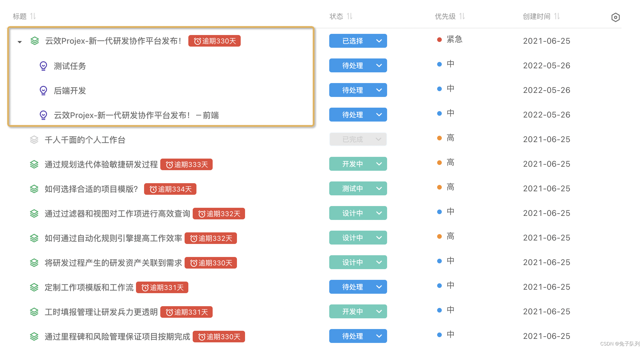Sort by 优先级 column arrows icon
The width and height of the screenshot is (644, 349).
point(462,16)
